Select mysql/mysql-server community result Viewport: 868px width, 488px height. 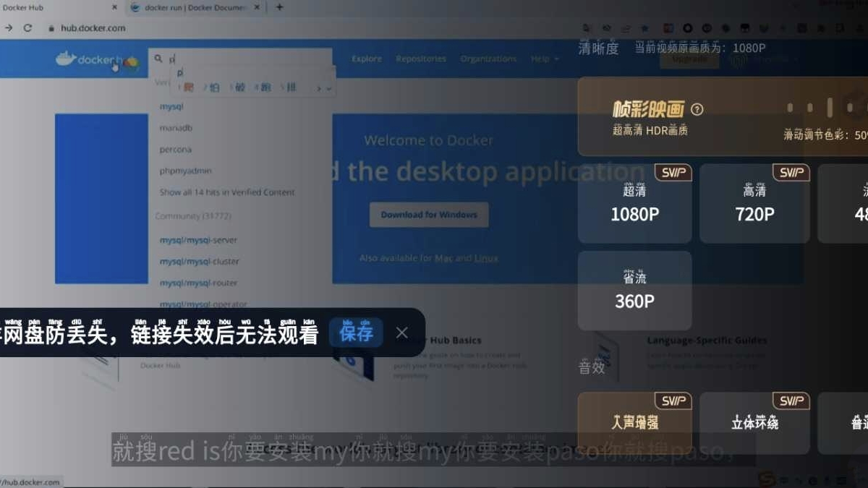click(198, 240)
